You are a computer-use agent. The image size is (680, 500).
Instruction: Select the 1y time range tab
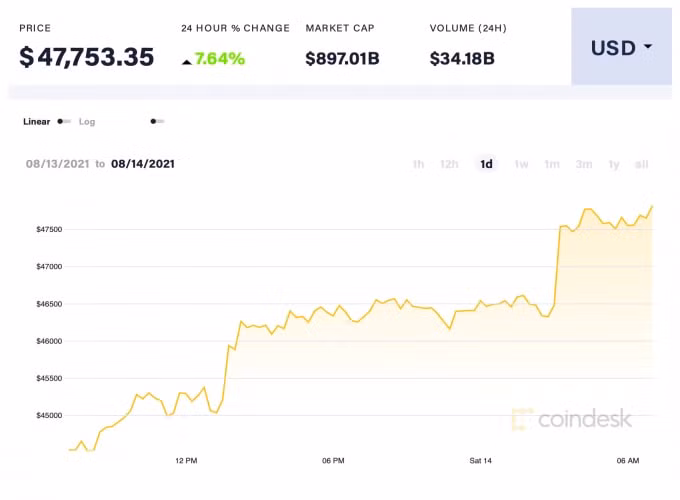pos(614,164)
